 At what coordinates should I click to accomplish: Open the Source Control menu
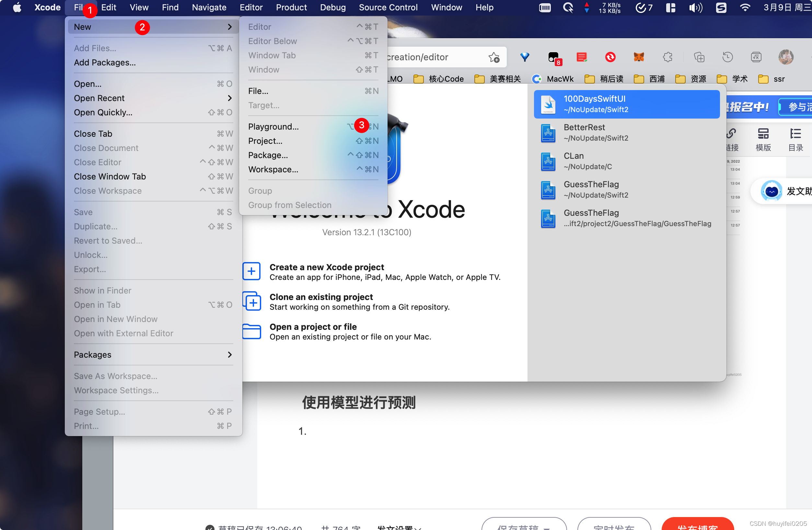pos(388,7)
